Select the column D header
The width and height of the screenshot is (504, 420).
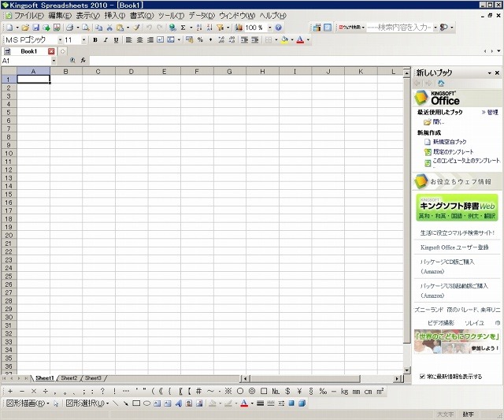tap(132, 72)
